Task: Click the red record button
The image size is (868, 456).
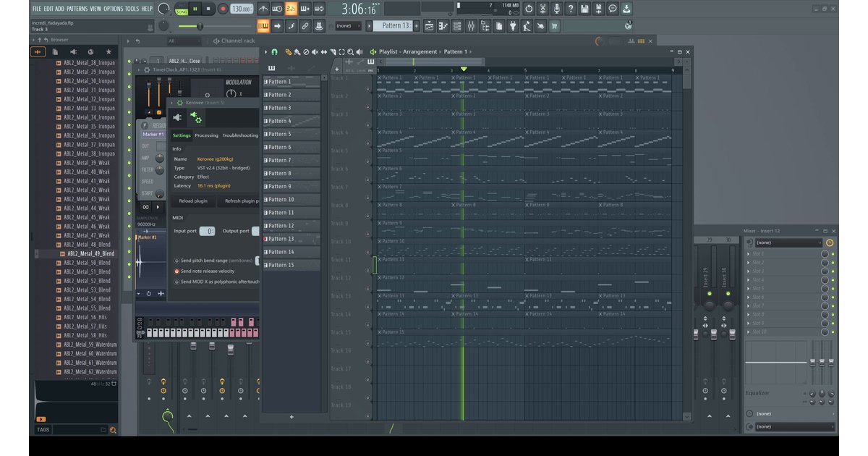Action: pyautogui.click(x=223, y=9)
